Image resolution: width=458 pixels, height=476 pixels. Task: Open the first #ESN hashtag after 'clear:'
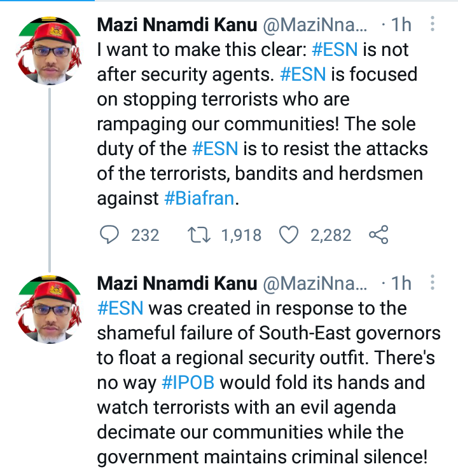point(335,50)
